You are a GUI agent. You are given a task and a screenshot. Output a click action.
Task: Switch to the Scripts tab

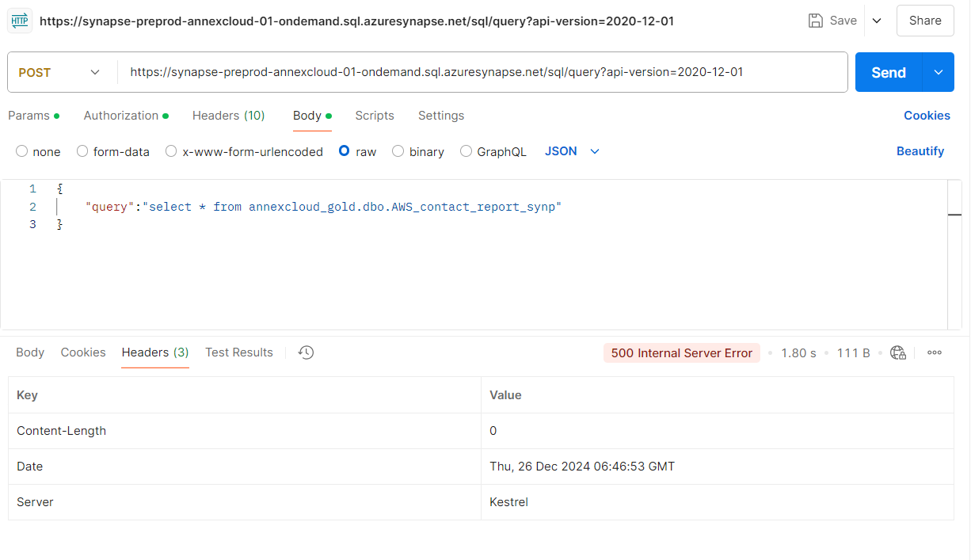(x=375, y=116)
